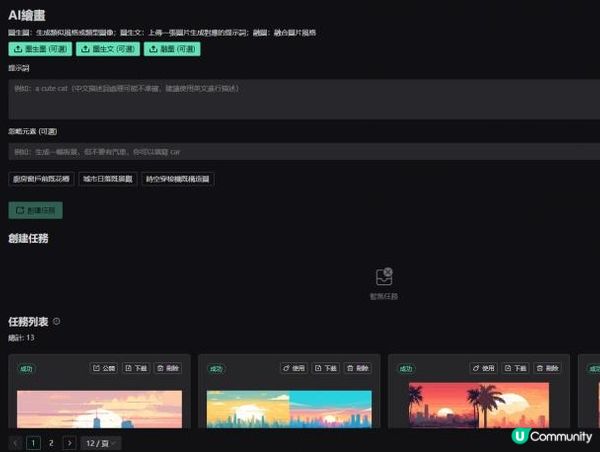Viewport: 600px width, 452px height.
Task: Select page 1 in pagination
Action: coord(33,443)
